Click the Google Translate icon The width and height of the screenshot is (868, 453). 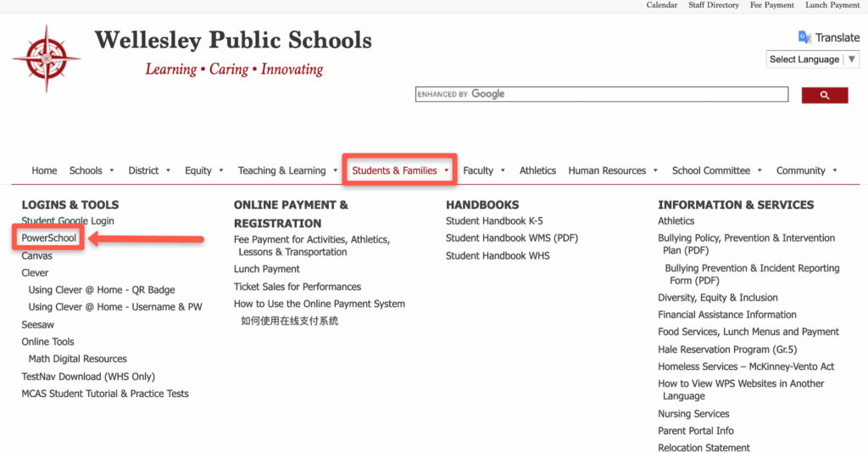(804, 37)
